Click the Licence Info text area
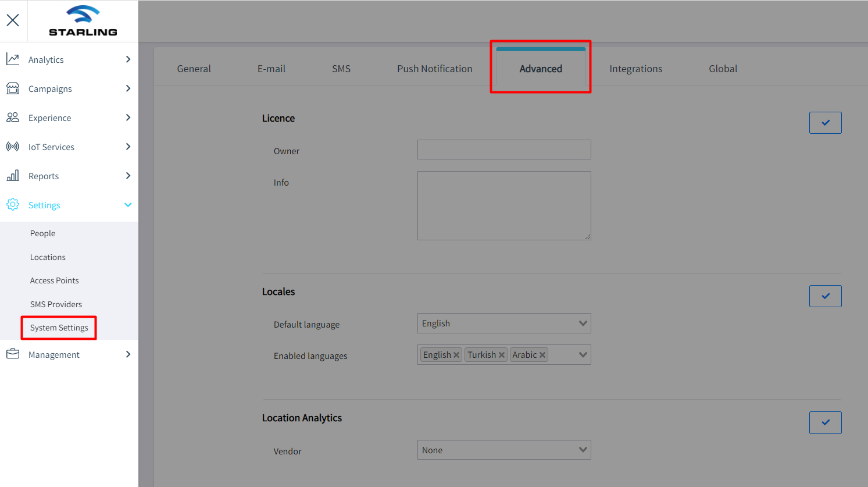The width and height of the screenshot is (868, 487). pyautogui.click(x=504, y=205)
